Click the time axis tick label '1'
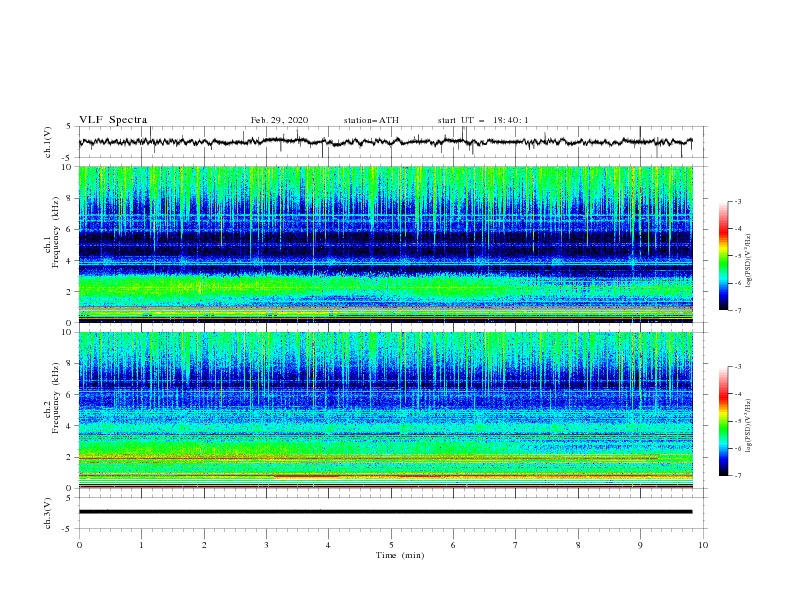Image resolution: width=792 pixels, height=612 pixels. point(141,545)
